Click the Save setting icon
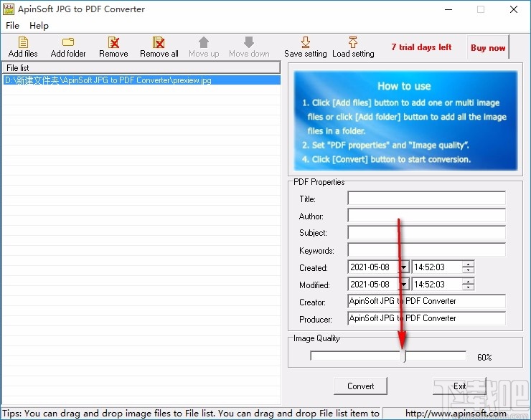This screenshot has width=531, height=420. [x=306, y=42]
